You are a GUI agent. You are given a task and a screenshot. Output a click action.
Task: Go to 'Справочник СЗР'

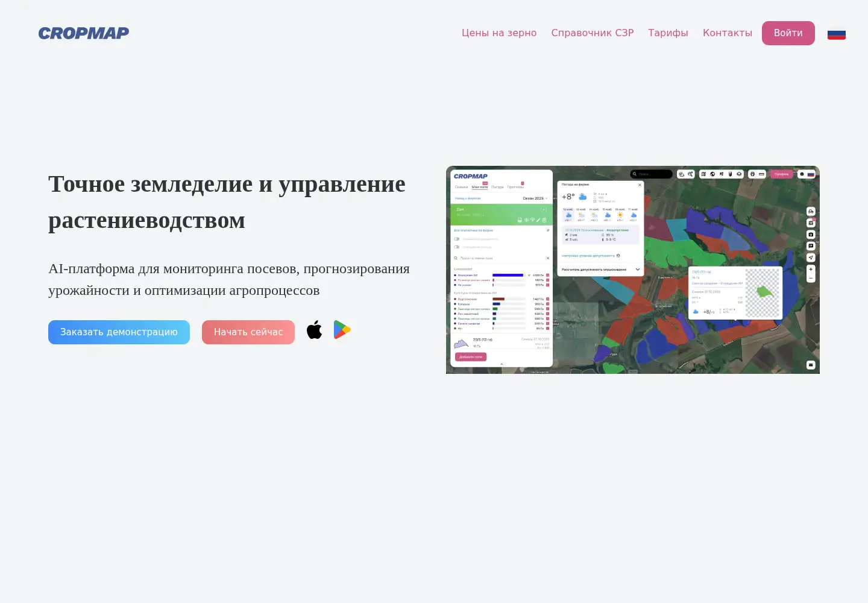click(x=593, y=33)
